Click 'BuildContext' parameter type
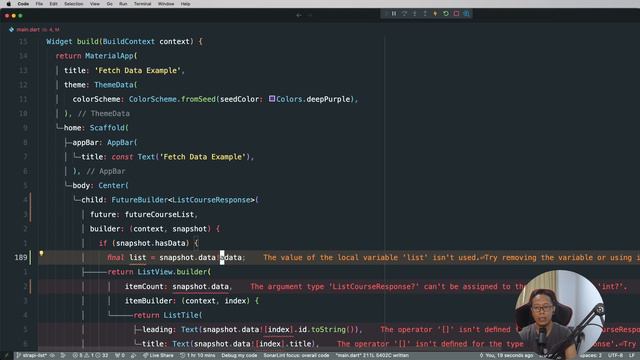This screenshot has height=360, width=640. coord(129,42)
